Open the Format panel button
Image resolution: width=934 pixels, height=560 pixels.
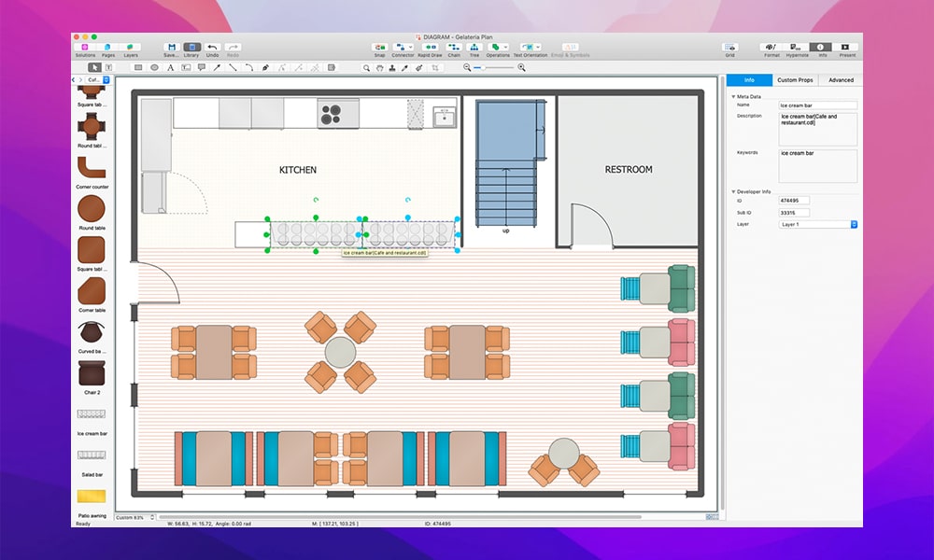[x=771, y=47]
